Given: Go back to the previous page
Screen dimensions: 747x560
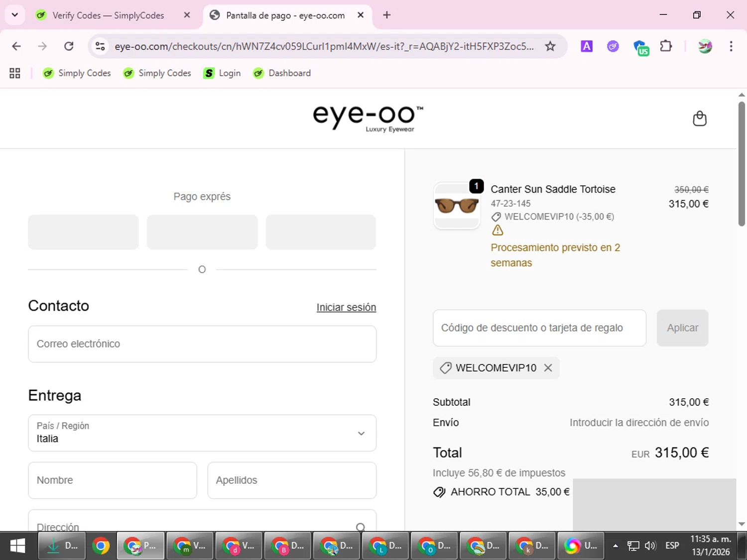Looking at the screenshot, I should coord(16,46).
